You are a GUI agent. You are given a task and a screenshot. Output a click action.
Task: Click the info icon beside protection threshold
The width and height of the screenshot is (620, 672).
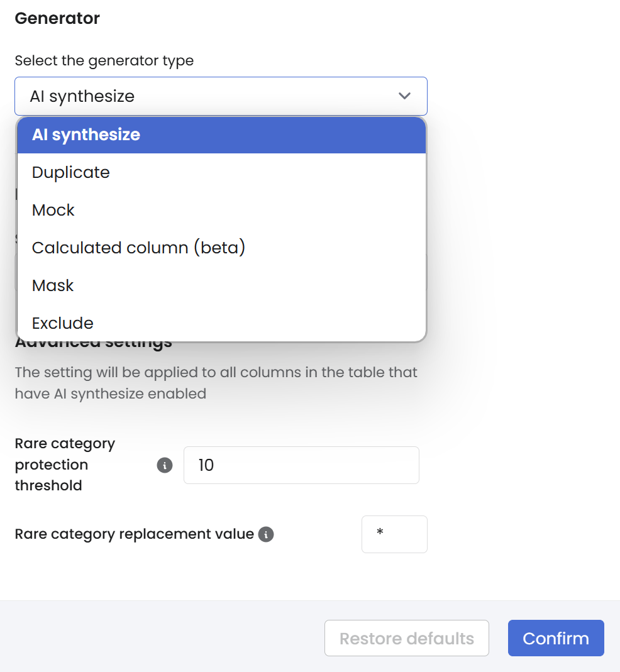165,465
